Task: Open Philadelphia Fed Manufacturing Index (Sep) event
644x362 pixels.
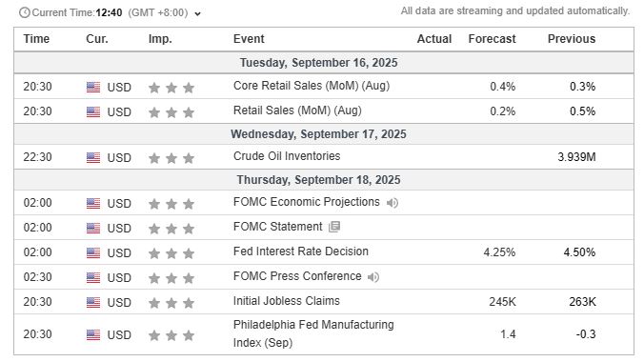Action: click(313, 333)
